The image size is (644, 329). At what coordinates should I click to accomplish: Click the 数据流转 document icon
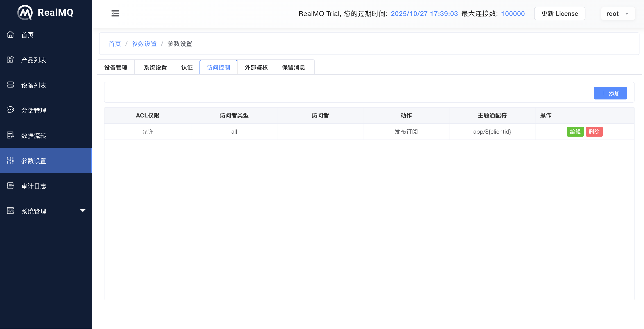pos(10,135)
